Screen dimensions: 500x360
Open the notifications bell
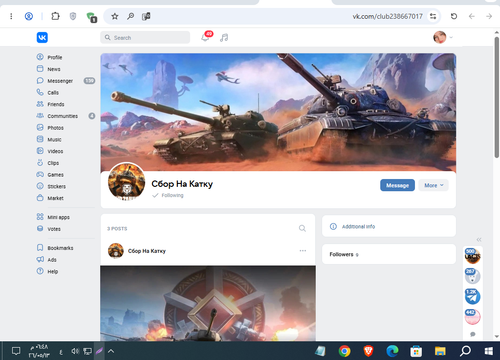[x=206, y=37]
